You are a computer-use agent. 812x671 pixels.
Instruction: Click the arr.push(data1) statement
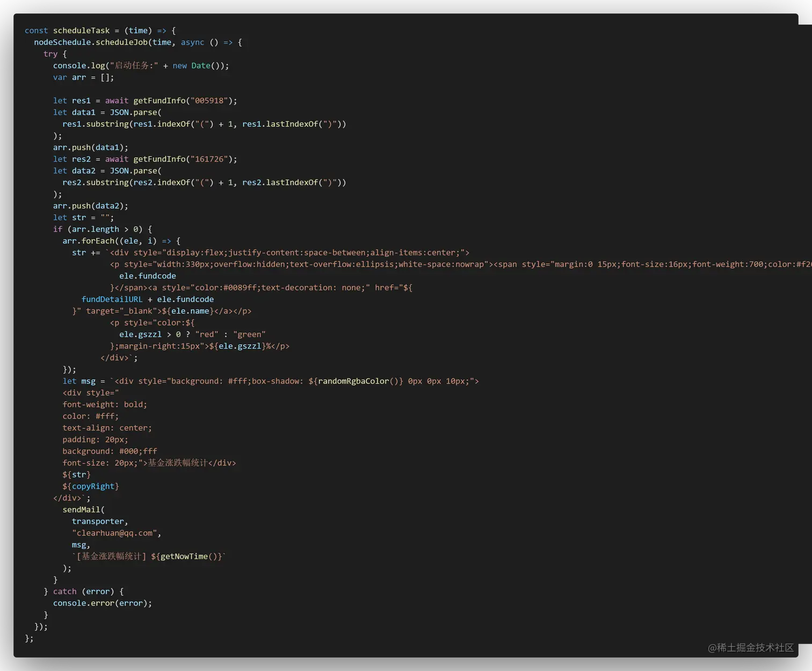90,147
